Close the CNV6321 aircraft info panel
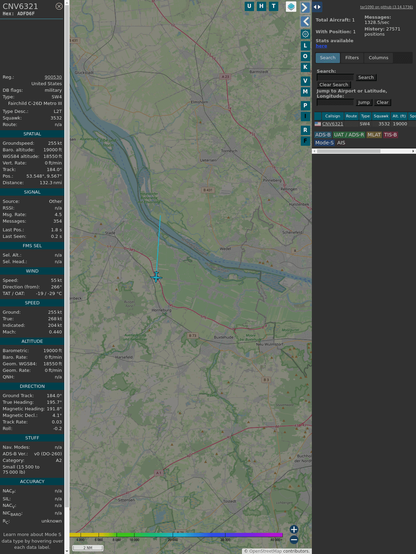The width and height of the screenshot is (416, 554). click(x=59, y=6)
